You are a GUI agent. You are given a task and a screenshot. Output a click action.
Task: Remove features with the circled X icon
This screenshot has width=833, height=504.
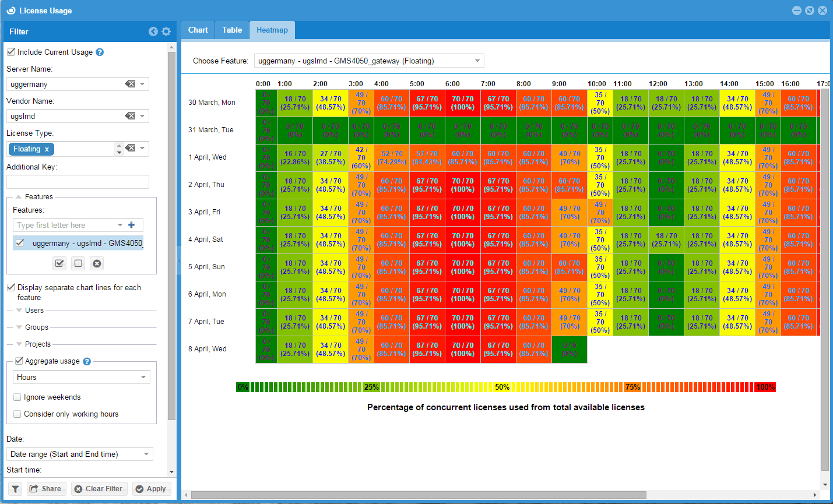coord(97,263)
